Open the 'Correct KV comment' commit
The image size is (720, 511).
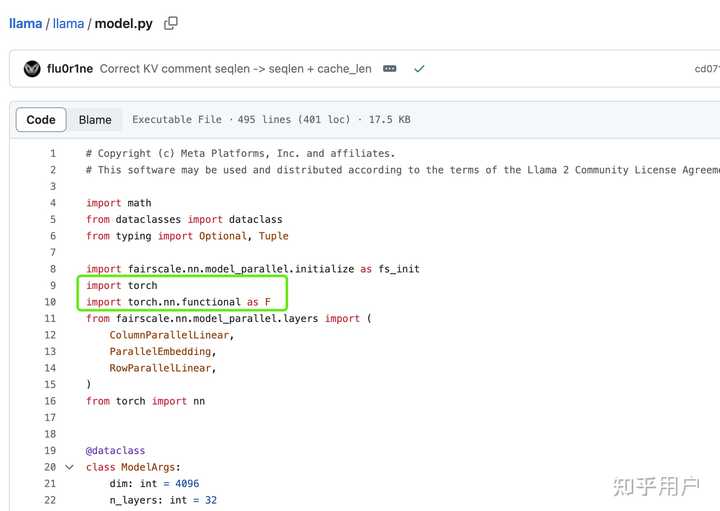pyautogui.click(x=236, y=69)
